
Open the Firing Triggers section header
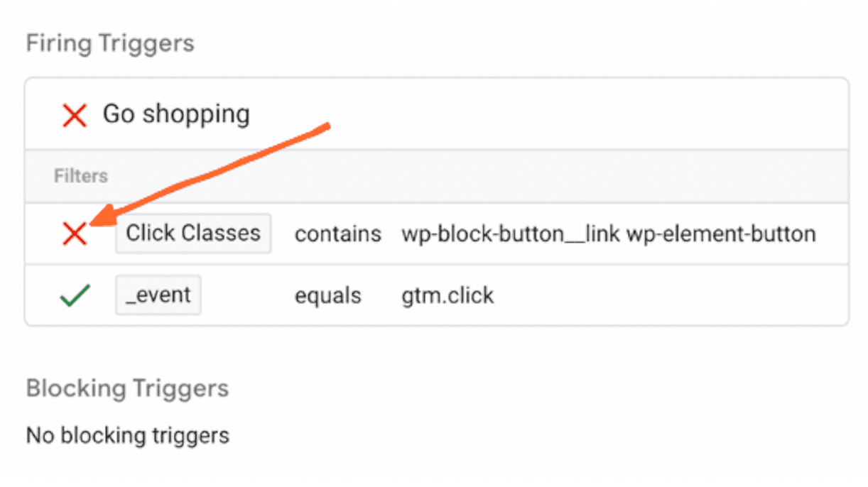click(110, 43)
